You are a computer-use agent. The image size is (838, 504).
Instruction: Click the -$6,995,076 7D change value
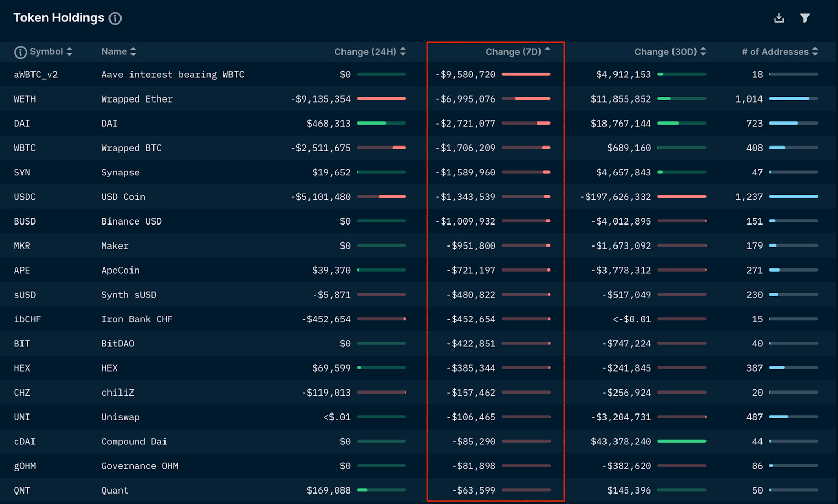pyautogui.click(x=465, y=99)
